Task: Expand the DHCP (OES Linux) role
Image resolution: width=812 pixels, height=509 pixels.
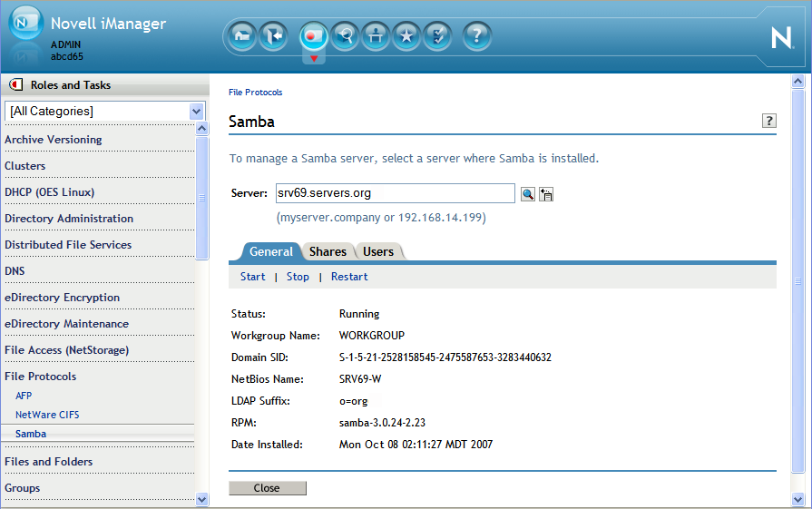Action: click(50, 192)
